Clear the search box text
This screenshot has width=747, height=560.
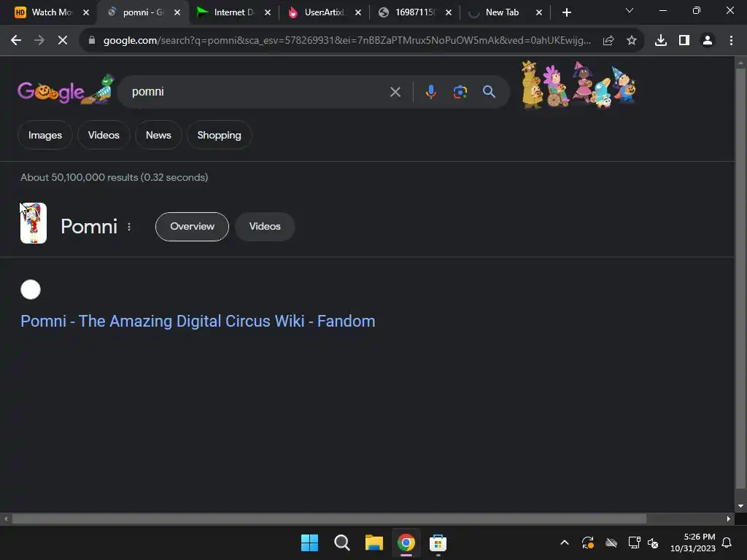point(395,92)
